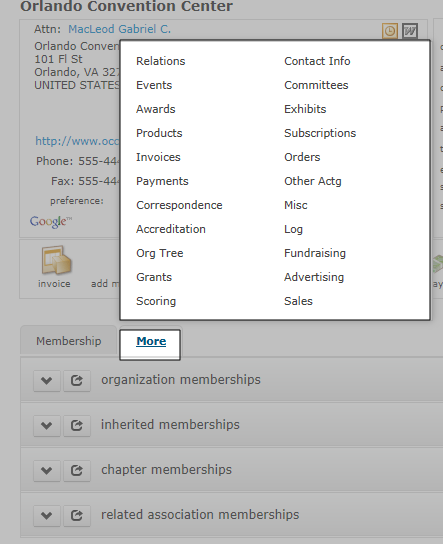This screenshot has width=443, height=544.
Task: Click the clock history icon
Action: (390, 31)
